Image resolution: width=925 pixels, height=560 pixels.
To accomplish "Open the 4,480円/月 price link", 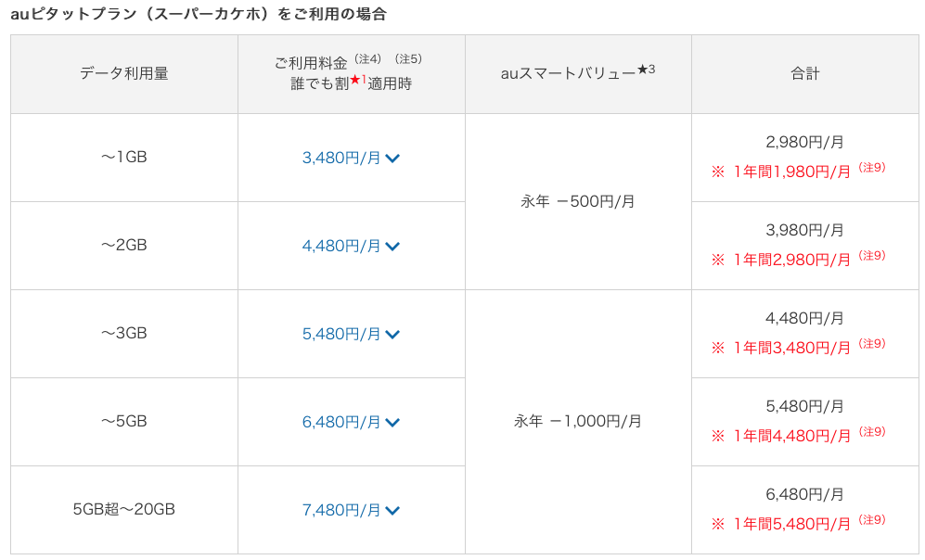I will click(x=341, y=247).
